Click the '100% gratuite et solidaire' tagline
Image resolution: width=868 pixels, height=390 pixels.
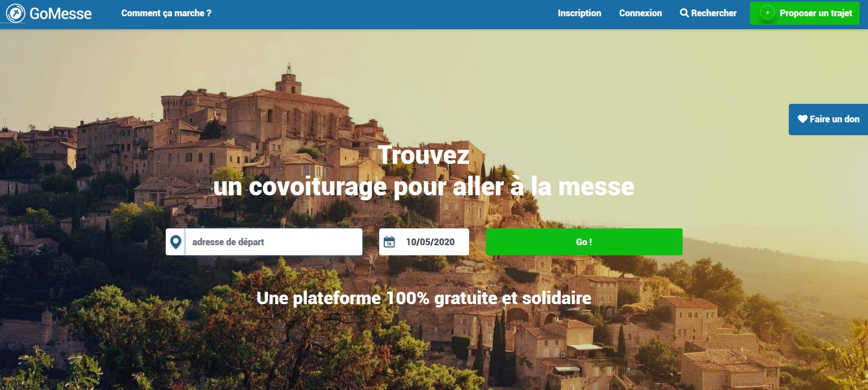coord(489,298)
